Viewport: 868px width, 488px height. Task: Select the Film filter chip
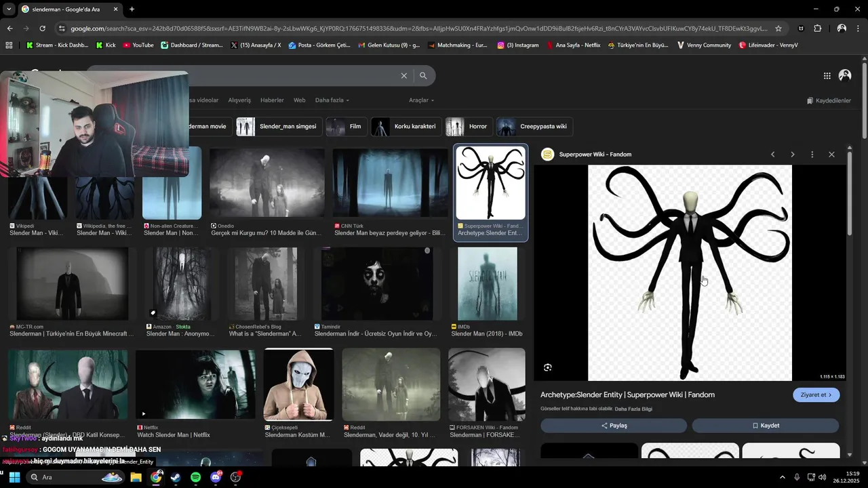[347, 127]
